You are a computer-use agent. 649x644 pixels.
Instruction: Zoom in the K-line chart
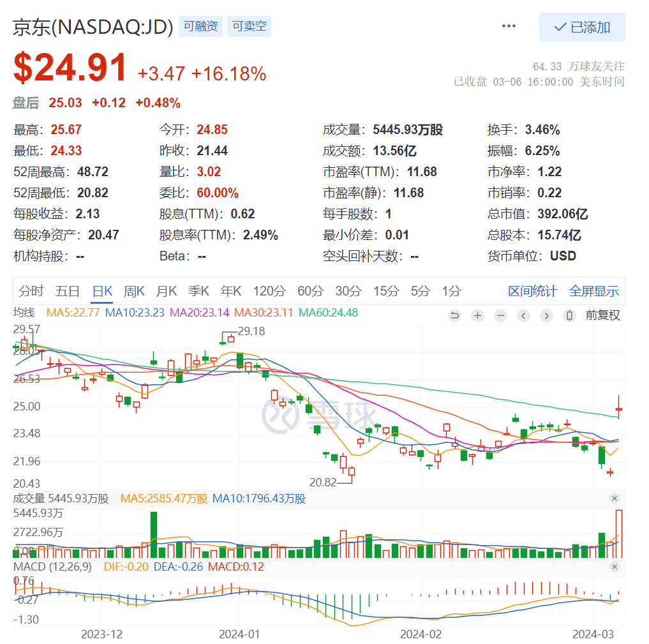click(x=477, y=315)
